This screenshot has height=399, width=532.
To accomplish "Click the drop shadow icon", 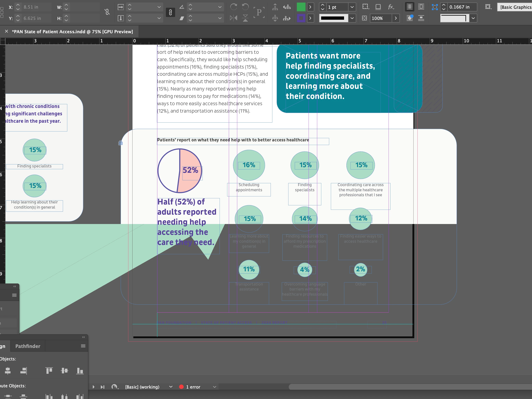I will click(378, 7).
